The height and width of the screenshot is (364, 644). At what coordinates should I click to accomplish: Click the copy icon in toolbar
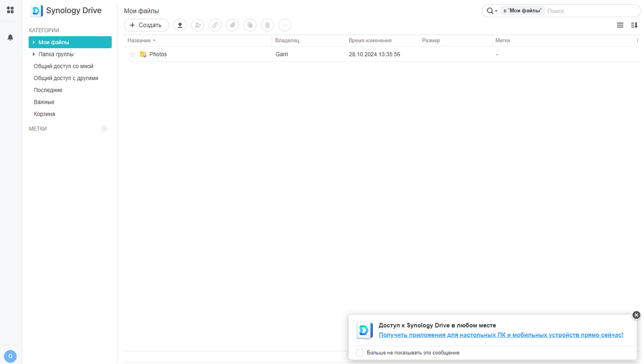tap(250, 25)
